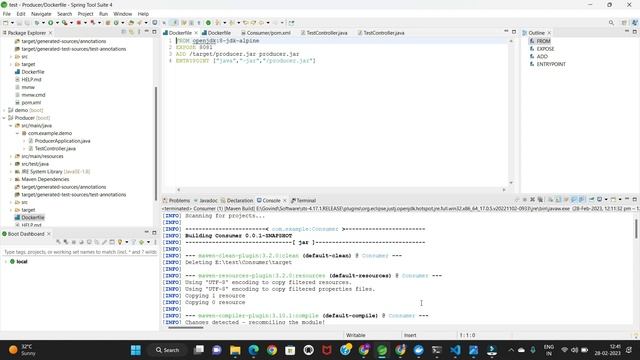Expand JRE System Library node

point(11,172)
